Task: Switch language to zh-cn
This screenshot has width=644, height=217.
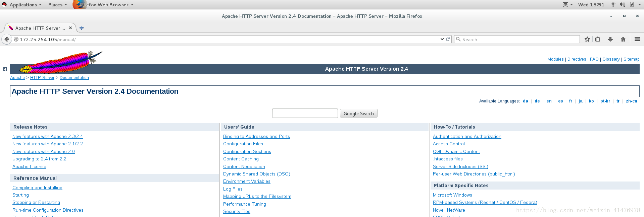Action: click(632, 101)
